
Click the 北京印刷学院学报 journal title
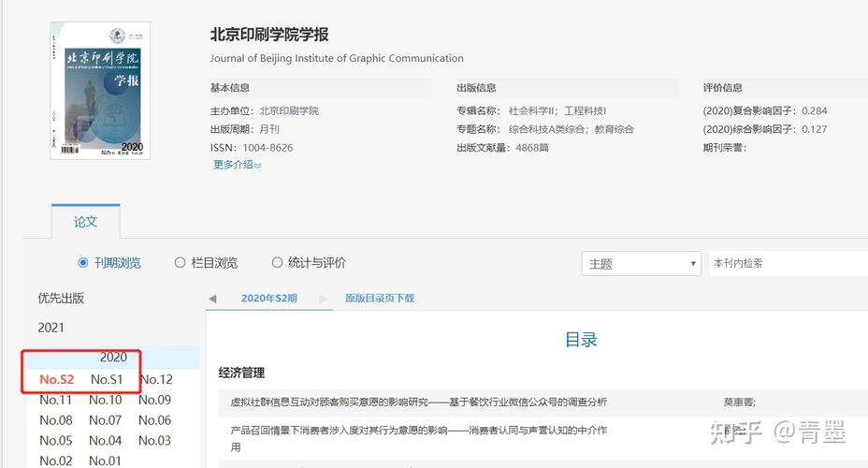click(x=269, y=35)
